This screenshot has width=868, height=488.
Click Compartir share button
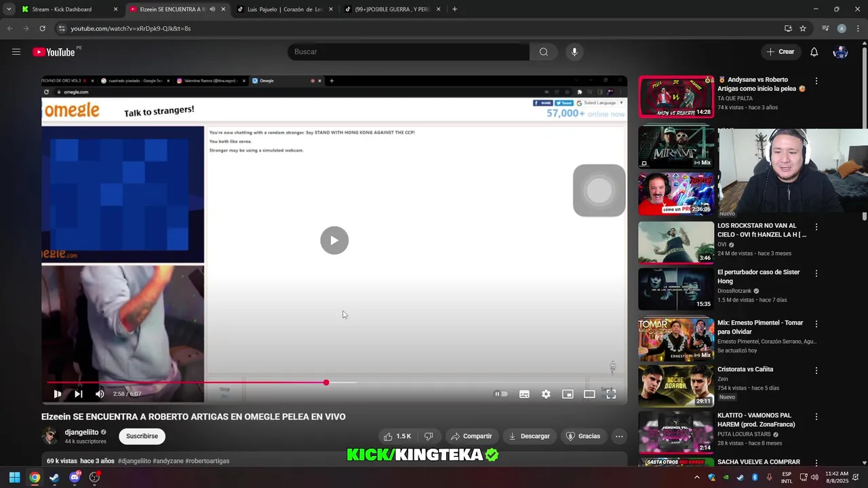tap(471, 436)
